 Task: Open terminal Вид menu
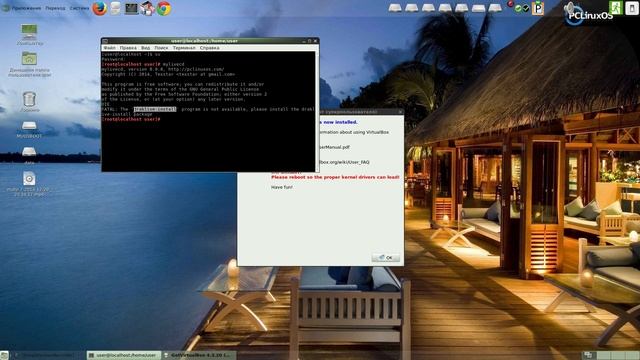click(145, 48)
